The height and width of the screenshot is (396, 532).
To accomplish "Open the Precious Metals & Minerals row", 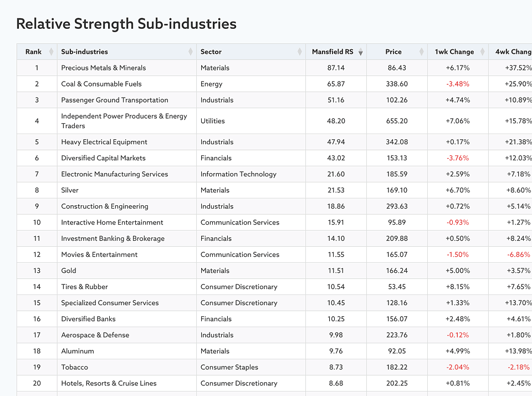I will click(x=103, y=68).
